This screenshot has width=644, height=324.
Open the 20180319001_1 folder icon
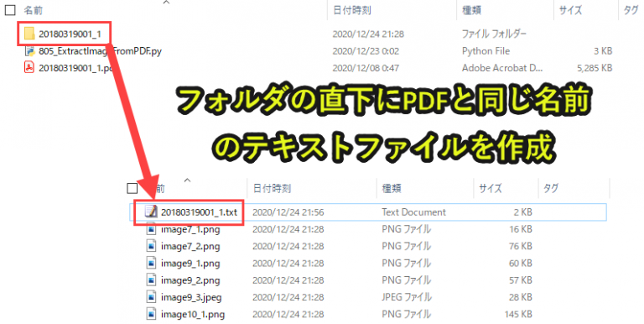point(29,34)
